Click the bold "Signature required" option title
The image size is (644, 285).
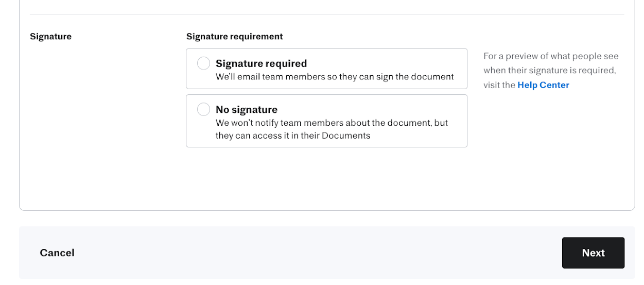261,63
